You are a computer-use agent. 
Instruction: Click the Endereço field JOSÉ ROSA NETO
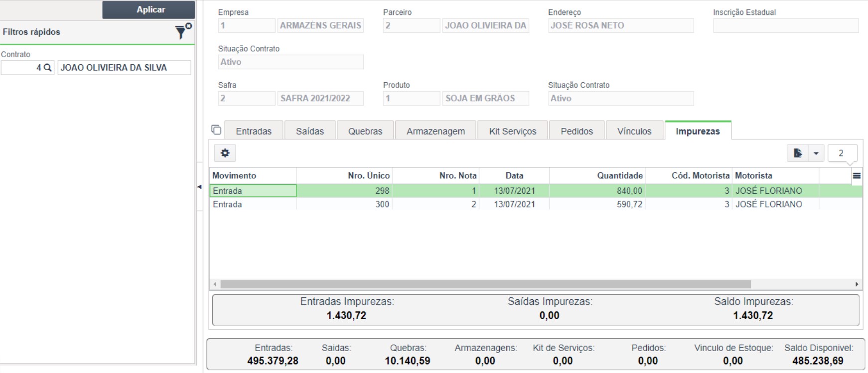621,25
